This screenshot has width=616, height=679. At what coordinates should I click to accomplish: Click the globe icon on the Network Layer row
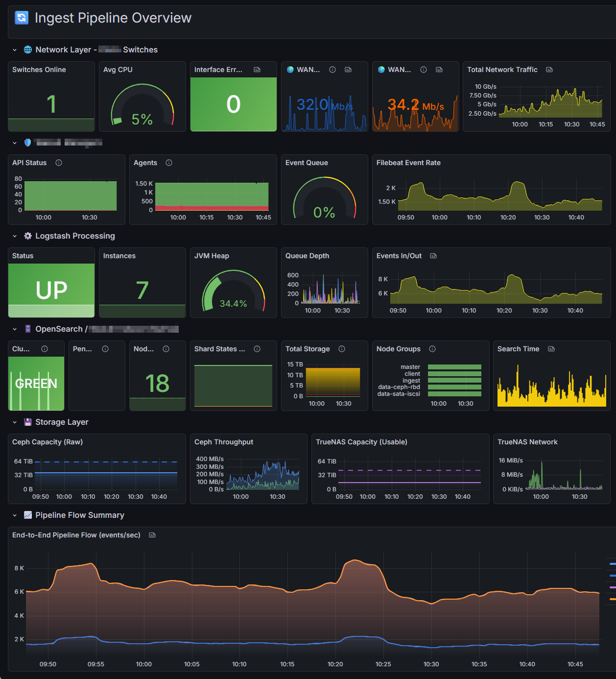point(27,49)
